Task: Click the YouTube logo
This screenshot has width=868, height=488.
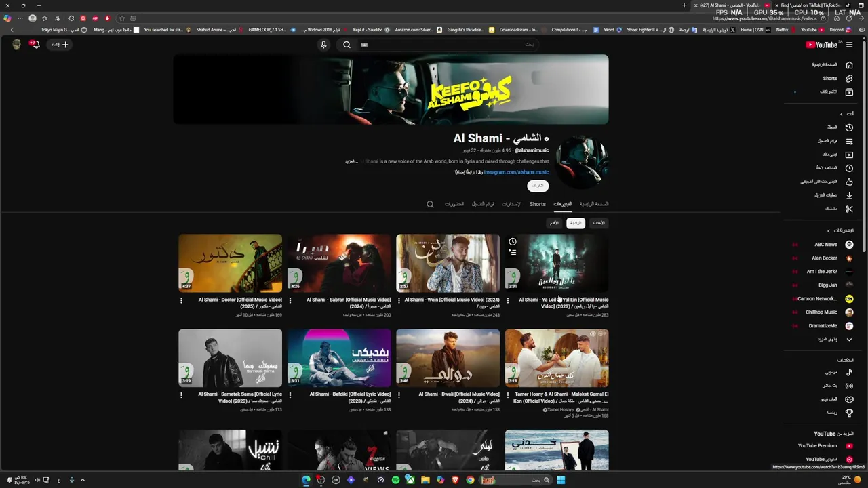Action: coord(821,45)
